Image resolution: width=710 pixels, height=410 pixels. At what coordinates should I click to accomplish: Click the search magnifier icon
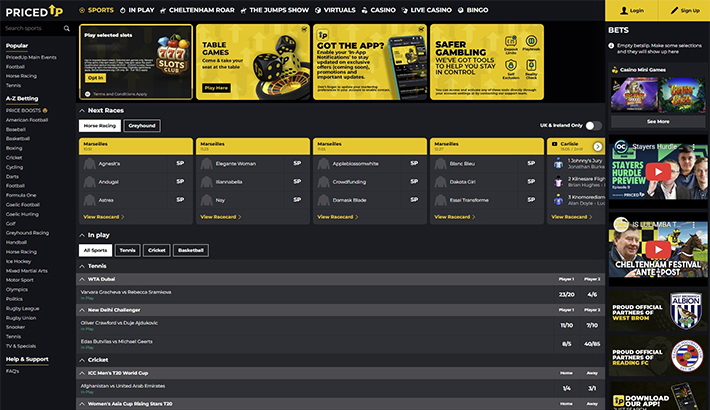pyautogui.click(x=67, y=28)
